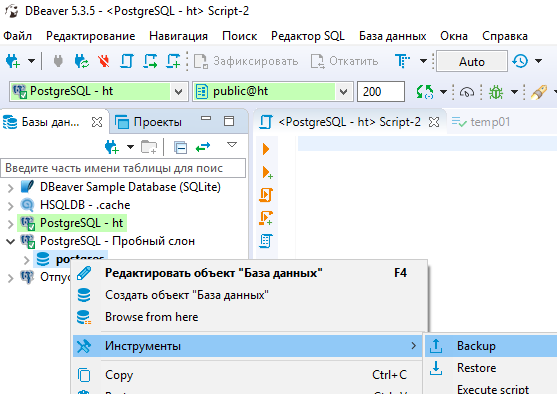Click the grey Connect plug icon
This screenshot has width=557, height=394.
click(58, 61)
